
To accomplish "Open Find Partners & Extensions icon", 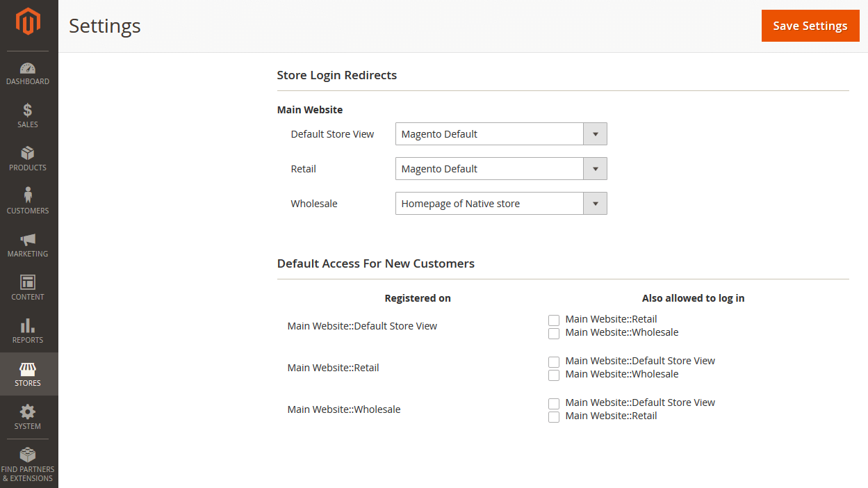I will [28, 455].
